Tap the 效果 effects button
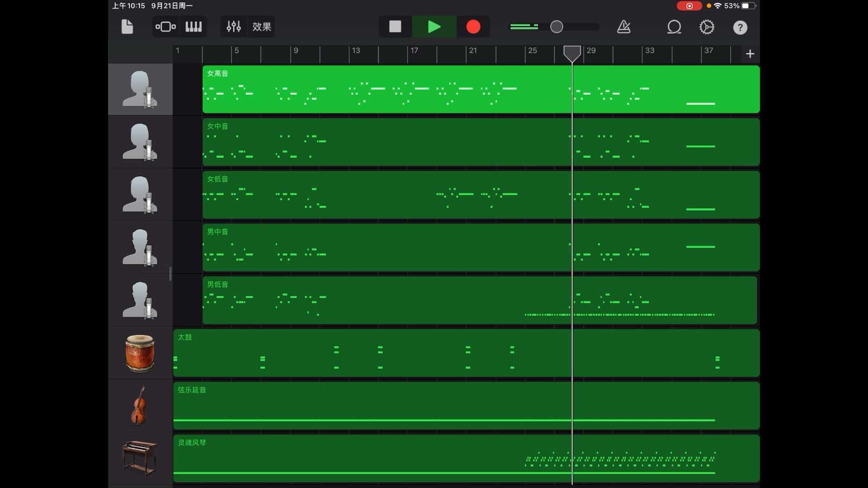 pos(262,27)
